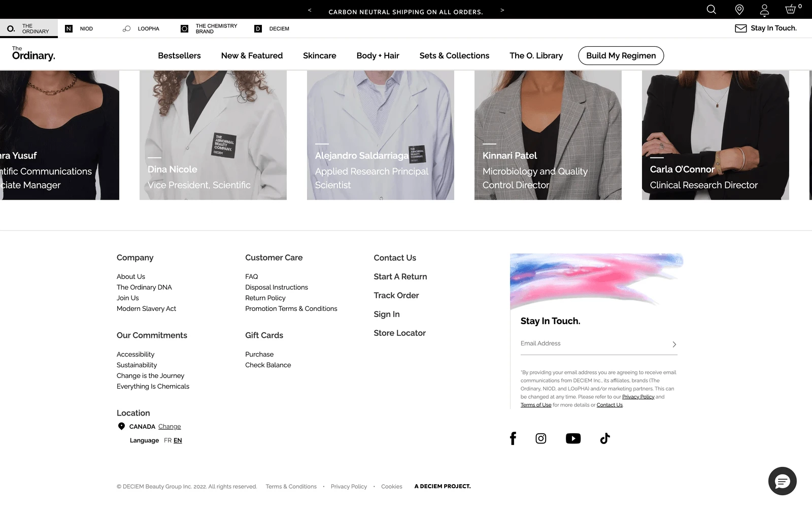
Task: Click Track Order link
Action: point(396,296)
